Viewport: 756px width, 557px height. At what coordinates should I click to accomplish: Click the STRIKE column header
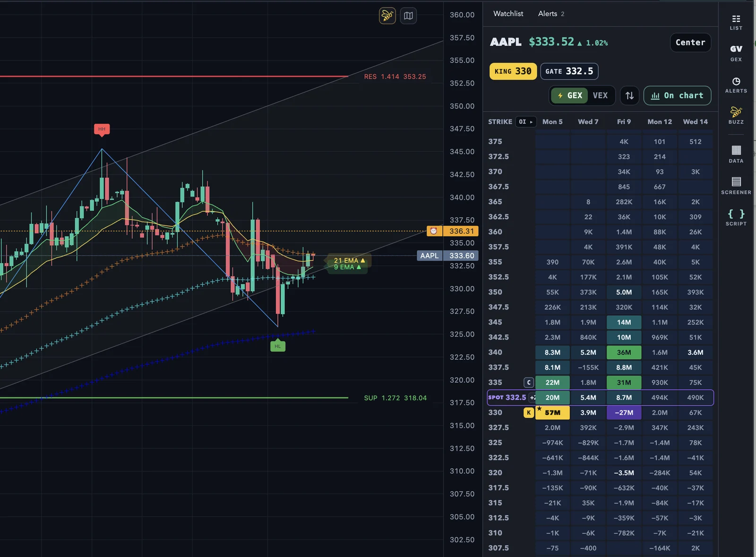point(500,122)
